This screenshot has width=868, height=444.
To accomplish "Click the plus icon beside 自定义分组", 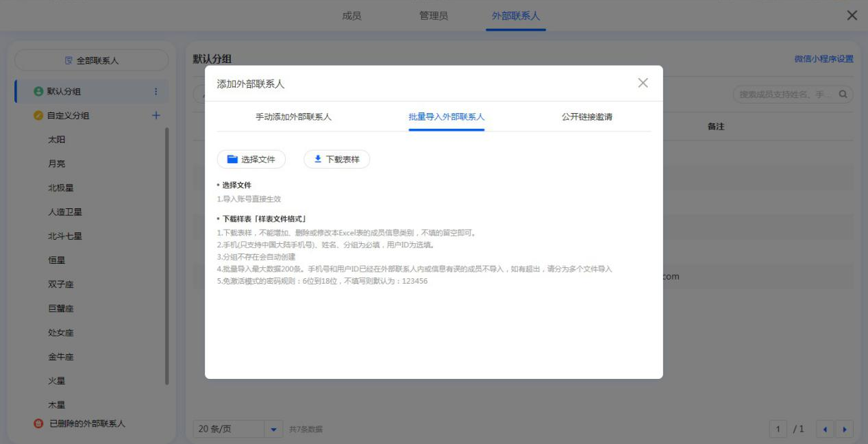I will coord(156,116).
